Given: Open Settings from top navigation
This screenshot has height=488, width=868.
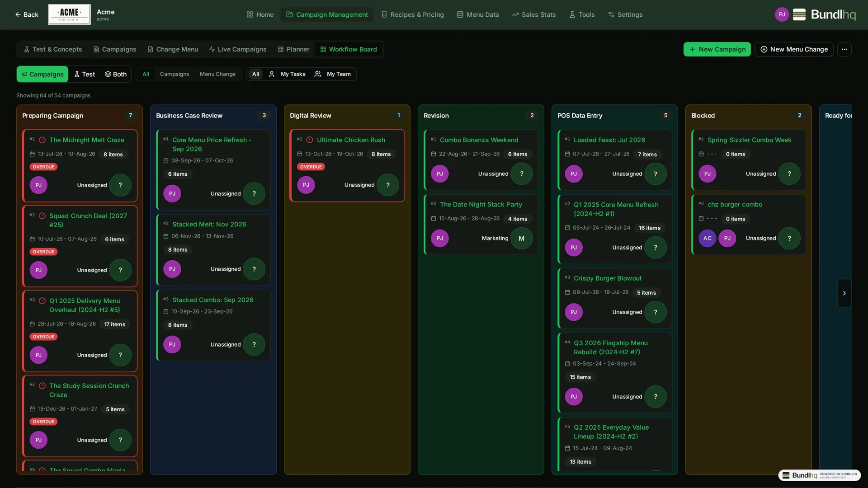Looking at the screenshot, I should [625, 14].
